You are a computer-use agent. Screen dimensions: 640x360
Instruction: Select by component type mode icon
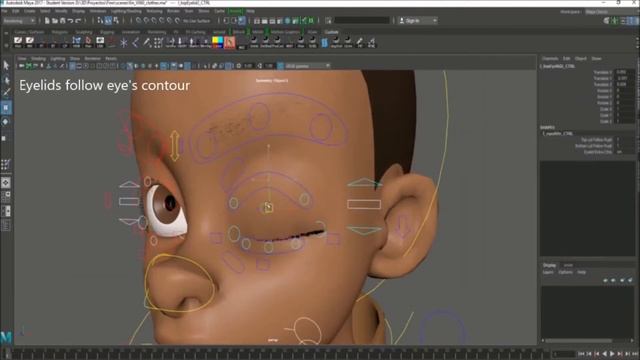click(116, 20)
